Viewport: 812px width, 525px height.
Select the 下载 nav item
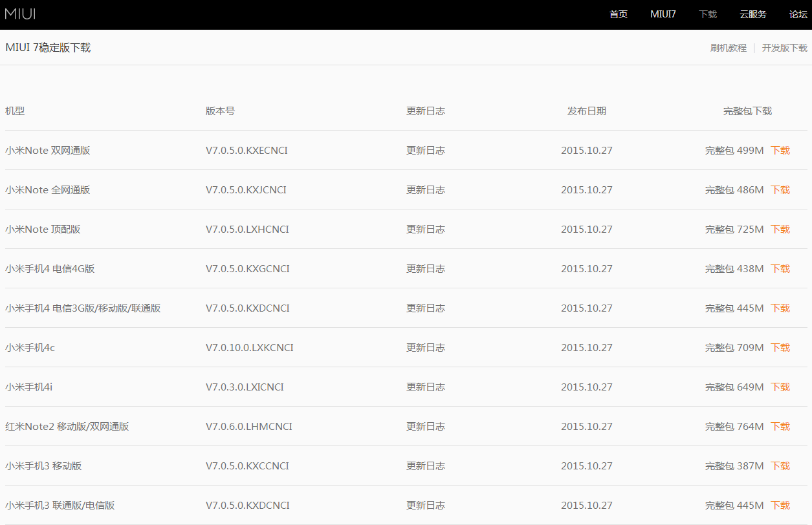coord(708,14)
